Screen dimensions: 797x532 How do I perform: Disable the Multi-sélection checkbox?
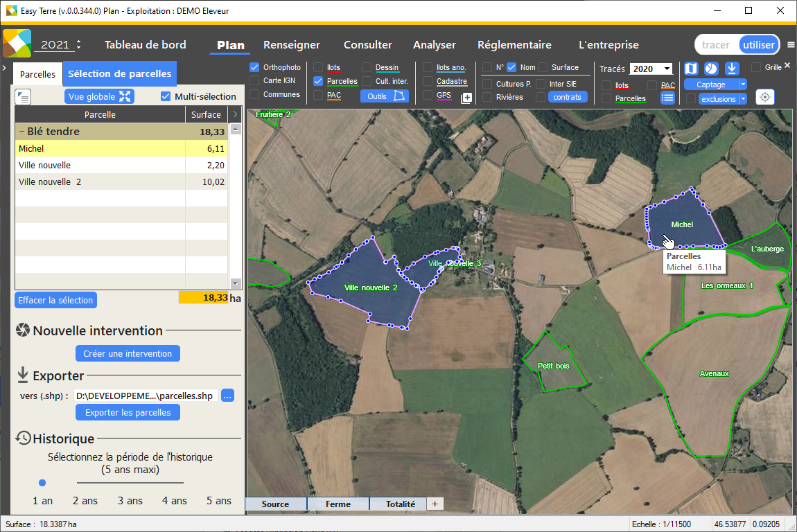click(166, 97)
